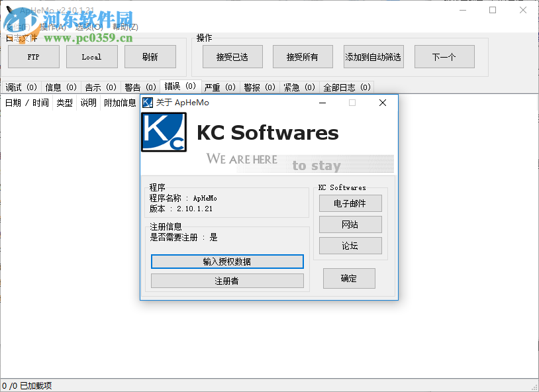Click status bar 0 /0 已加载项
The height and width of the screenshot is (392, 539).
coord(26,386)
